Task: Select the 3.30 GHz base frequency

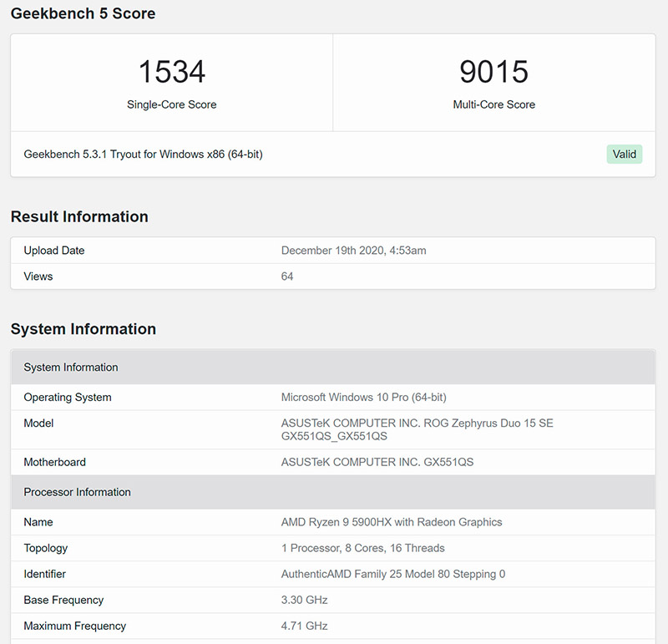Action: click(304, 600)
